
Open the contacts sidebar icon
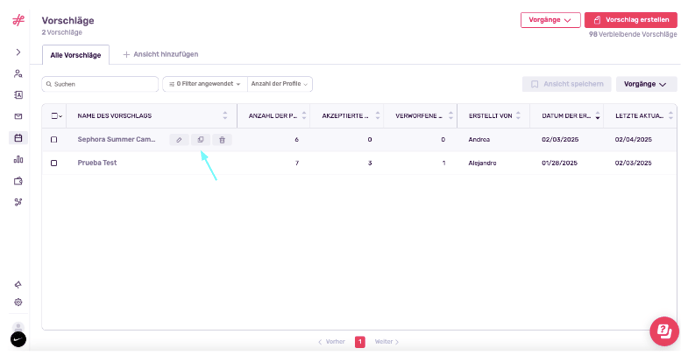pyautogui.click(x=18, y=95)
